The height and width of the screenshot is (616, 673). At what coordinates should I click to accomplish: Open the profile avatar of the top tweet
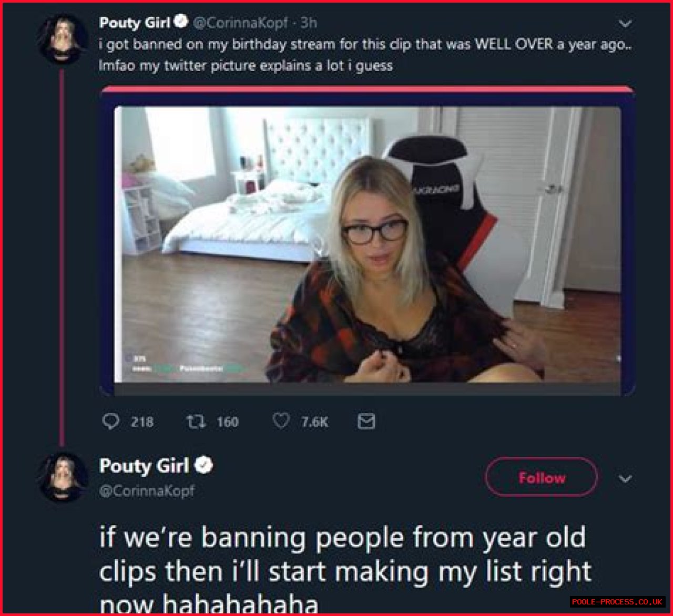[63, 39]
